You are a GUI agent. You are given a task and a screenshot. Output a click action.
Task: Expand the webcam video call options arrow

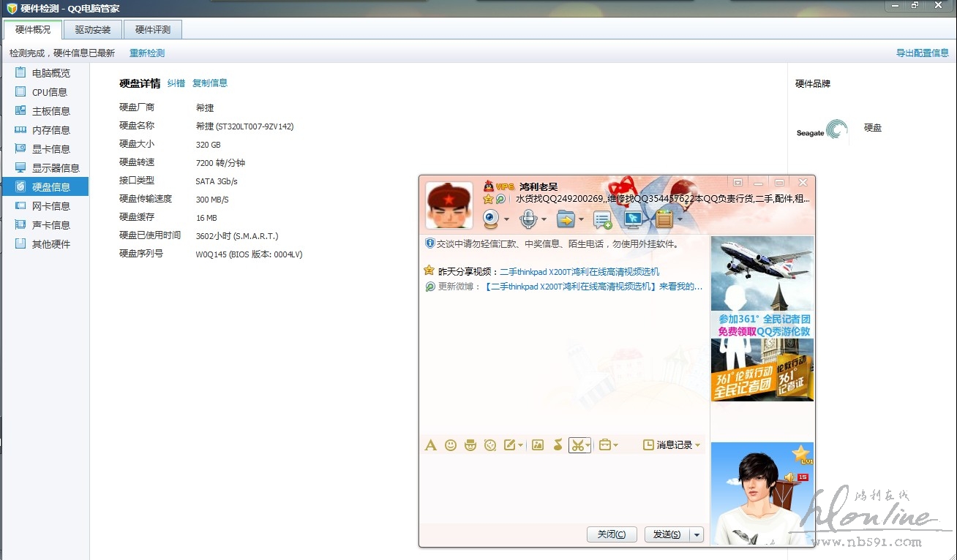point(507,219)
